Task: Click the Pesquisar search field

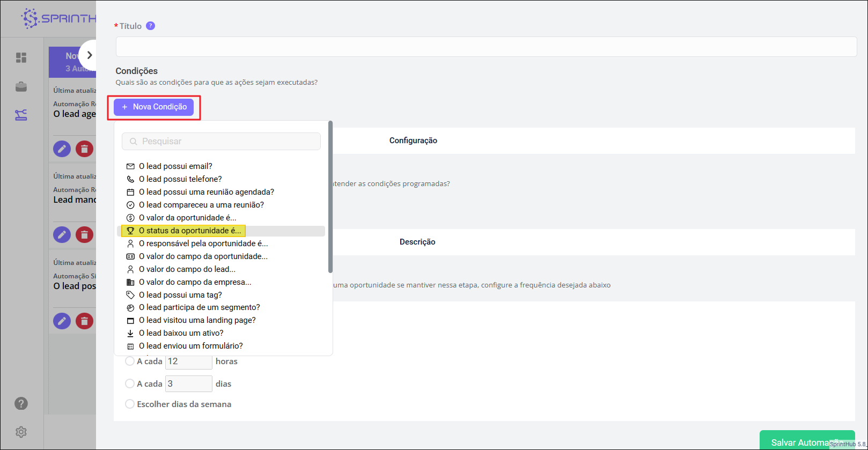Action: coord(221,141)
